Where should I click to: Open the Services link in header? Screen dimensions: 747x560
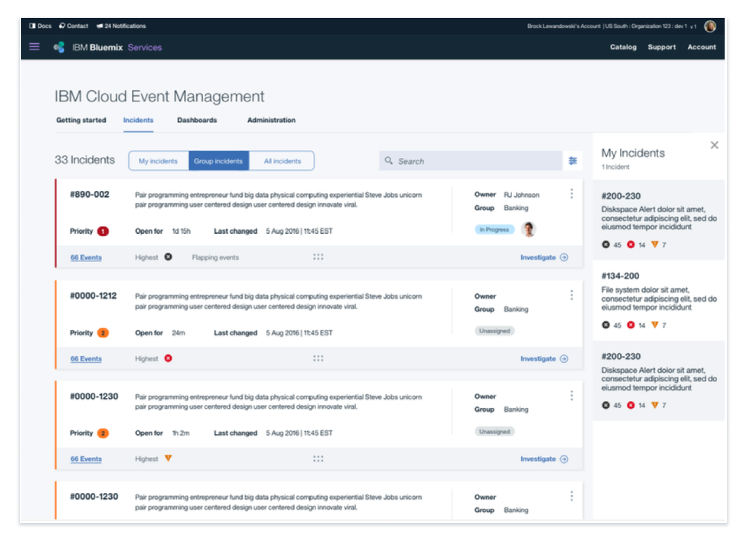pos(145,47)
